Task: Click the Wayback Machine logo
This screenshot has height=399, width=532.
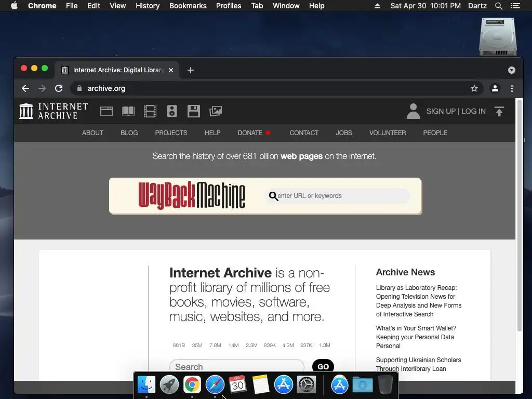Action: pyautogui.click(x=192, y=195)
